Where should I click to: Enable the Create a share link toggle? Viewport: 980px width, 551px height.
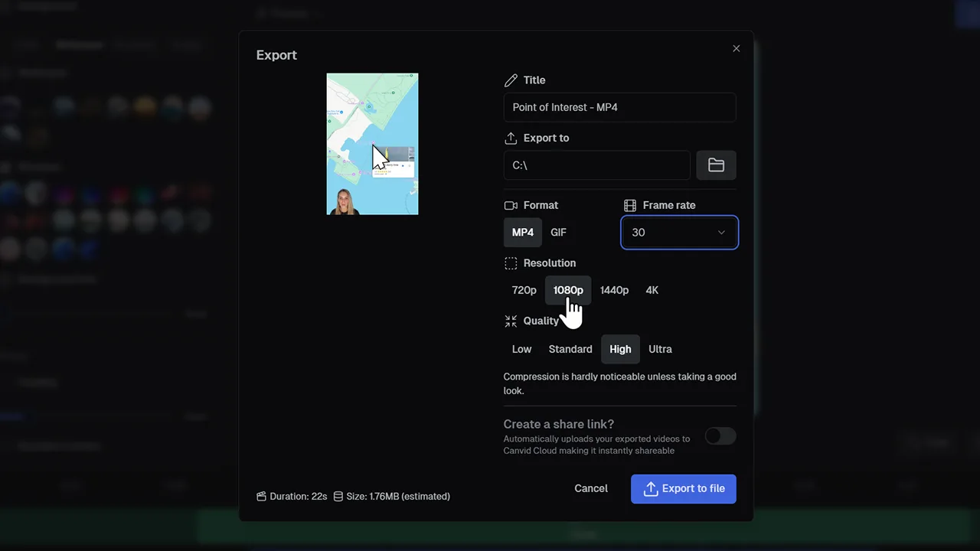point(720,435)
